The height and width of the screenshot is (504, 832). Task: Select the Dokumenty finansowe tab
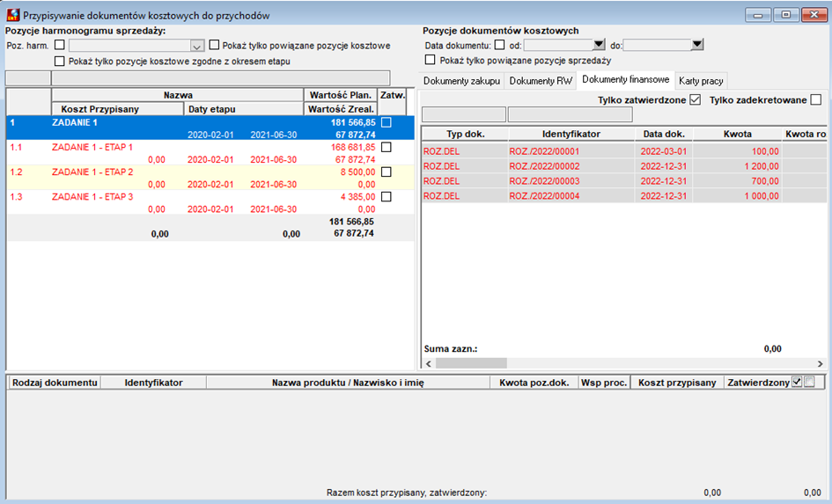pos(626,79)
